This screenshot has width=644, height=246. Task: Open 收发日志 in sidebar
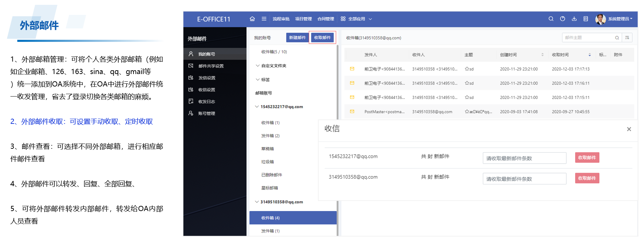coord(215,101)
